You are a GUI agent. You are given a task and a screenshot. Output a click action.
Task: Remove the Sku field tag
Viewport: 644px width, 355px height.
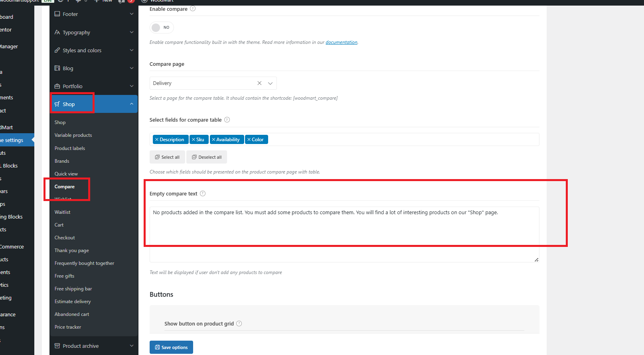click(x=194, y=140)
